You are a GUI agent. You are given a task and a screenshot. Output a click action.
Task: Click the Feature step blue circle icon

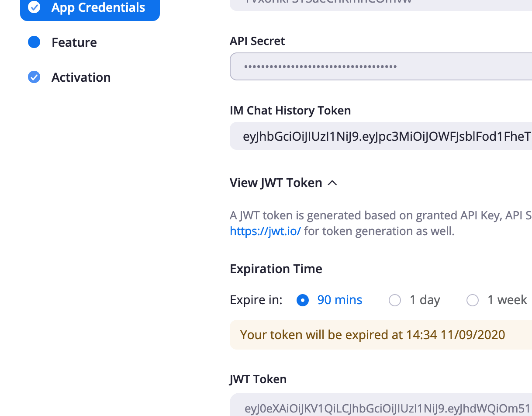point(34,42)
